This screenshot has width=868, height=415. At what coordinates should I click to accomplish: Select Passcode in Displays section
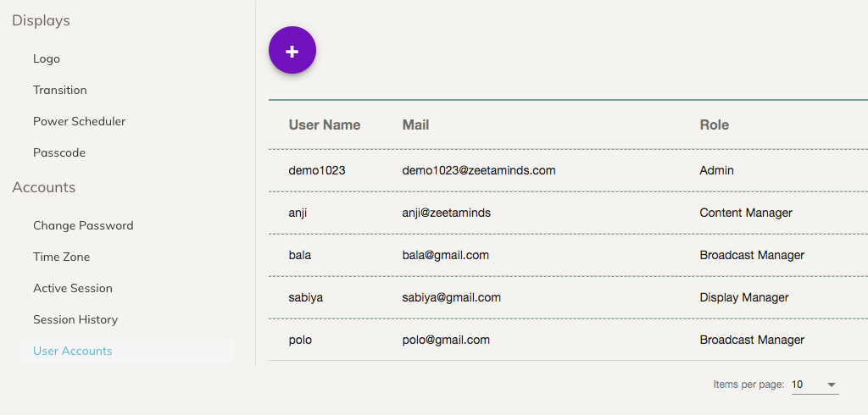[59, 152]
